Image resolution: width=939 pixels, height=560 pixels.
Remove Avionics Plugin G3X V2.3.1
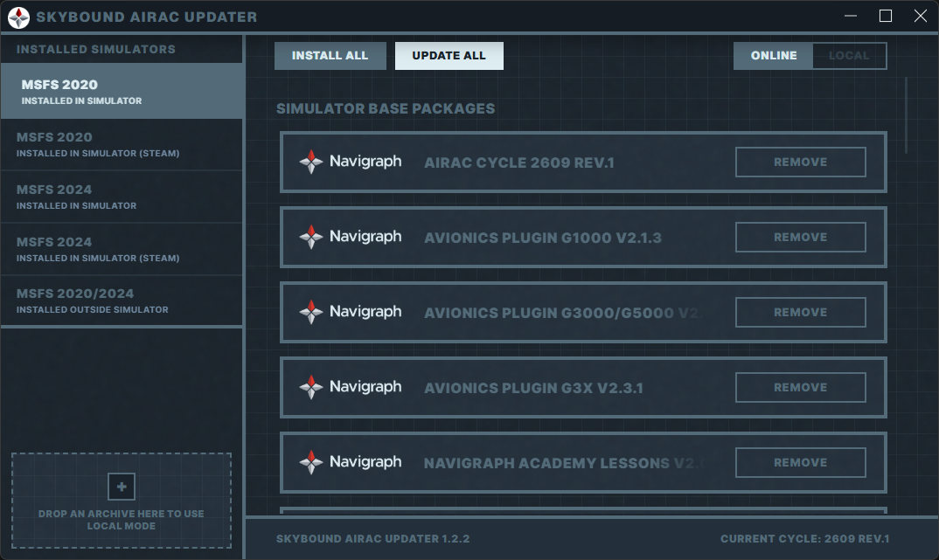[x=801, y=388]
